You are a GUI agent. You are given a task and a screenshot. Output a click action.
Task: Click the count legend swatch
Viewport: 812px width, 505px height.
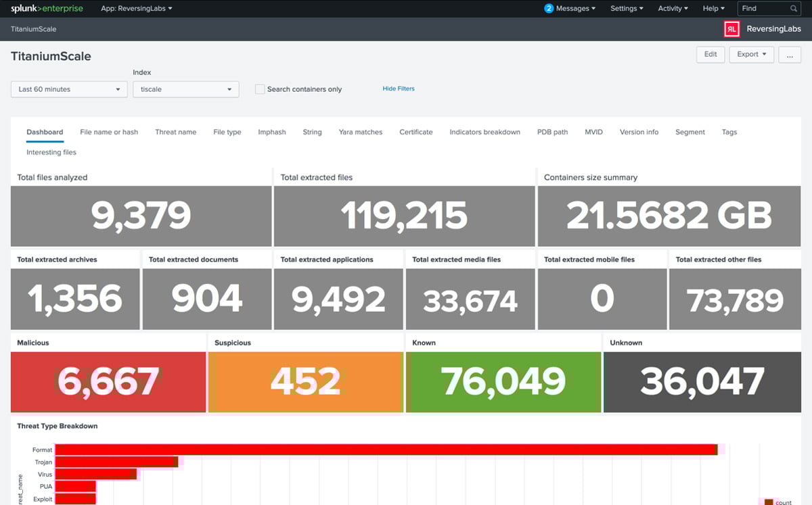click(x=768, y=502)
